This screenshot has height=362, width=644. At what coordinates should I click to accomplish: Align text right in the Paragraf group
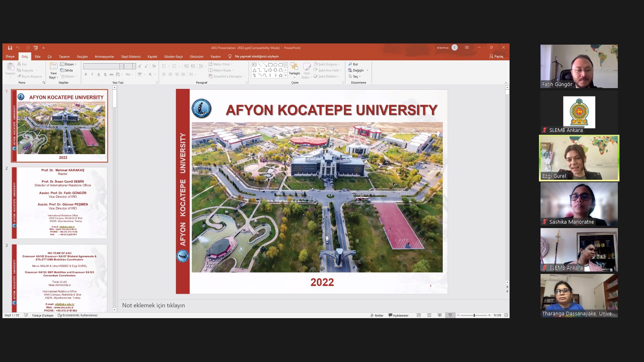point(177,74)
